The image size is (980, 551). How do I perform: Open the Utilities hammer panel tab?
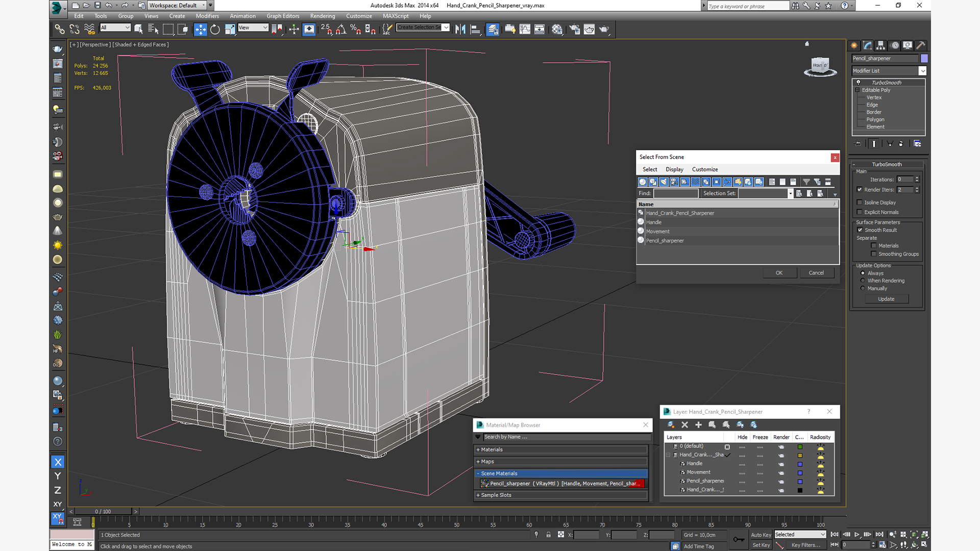[x=921, y=45]
